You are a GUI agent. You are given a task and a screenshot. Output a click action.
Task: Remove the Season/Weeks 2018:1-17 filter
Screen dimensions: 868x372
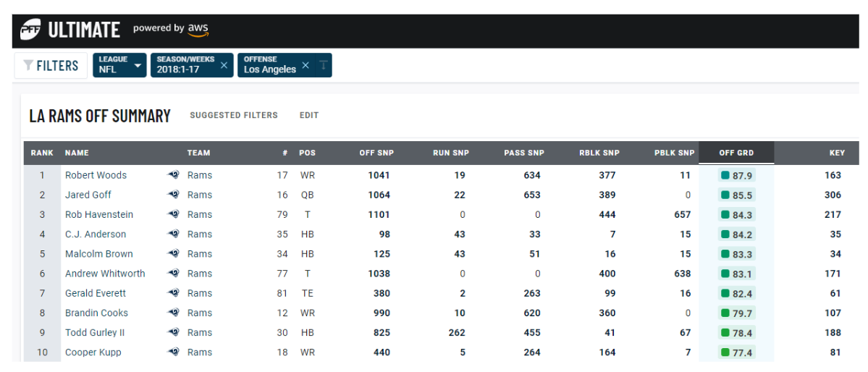coord(224,65)
